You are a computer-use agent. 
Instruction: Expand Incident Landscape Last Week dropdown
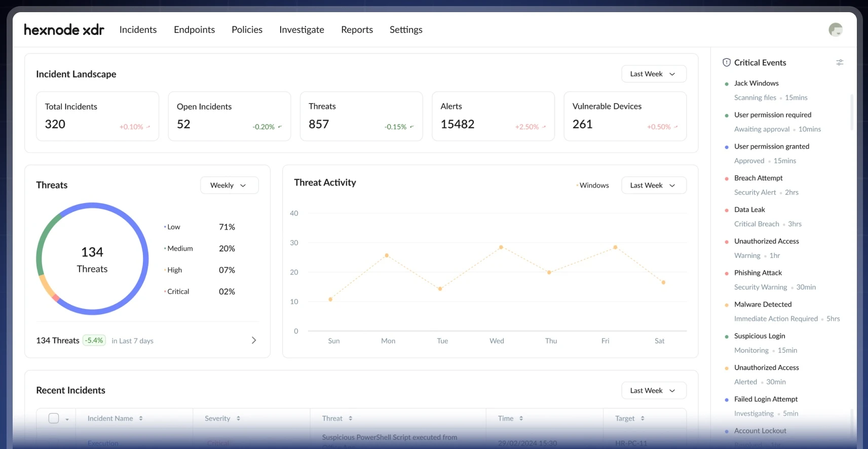(653, 74)
